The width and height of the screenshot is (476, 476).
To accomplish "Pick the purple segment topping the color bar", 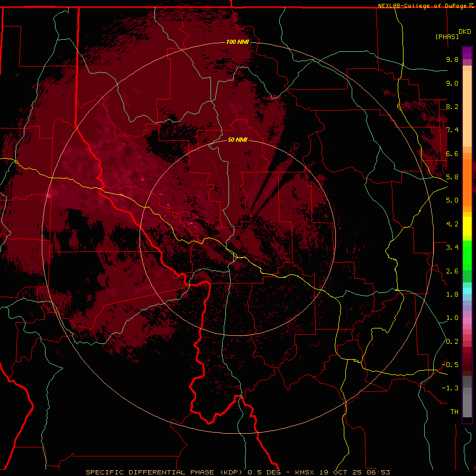I will [467, 53].
